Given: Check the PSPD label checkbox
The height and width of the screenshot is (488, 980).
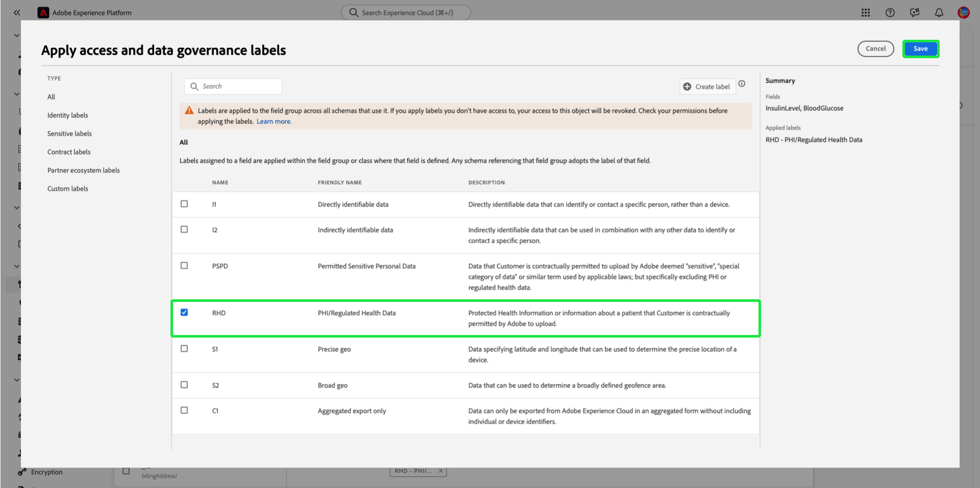Looking at the screenshot, I should [184, 266].
